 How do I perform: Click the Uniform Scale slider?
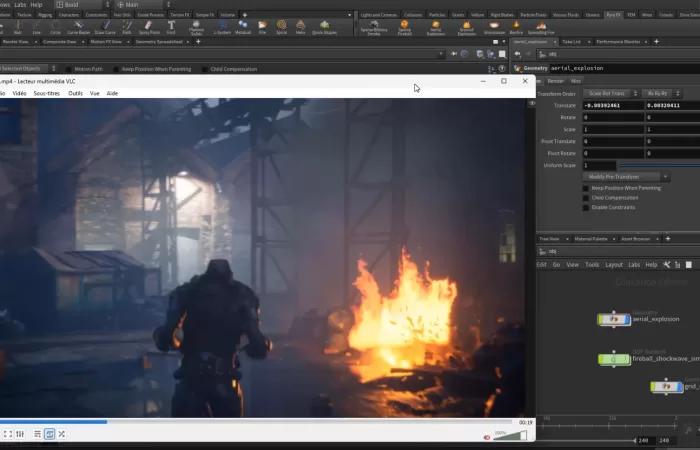point(658,165)
